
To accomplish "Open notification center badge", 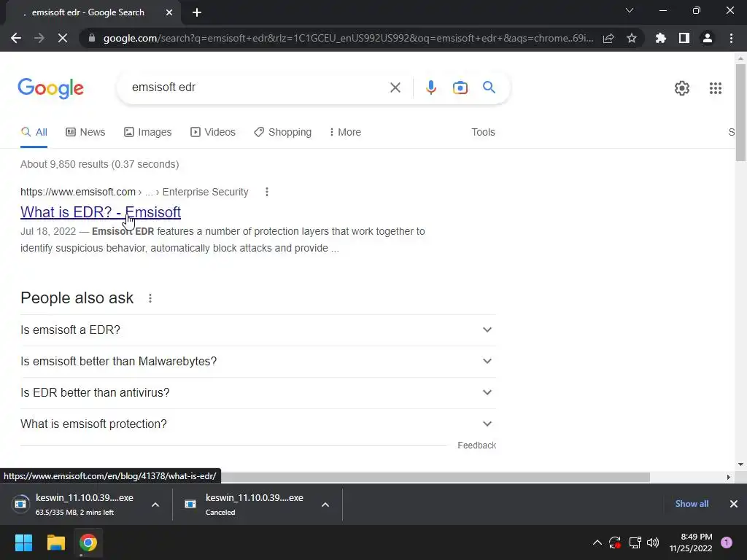I will click(726, 542).
